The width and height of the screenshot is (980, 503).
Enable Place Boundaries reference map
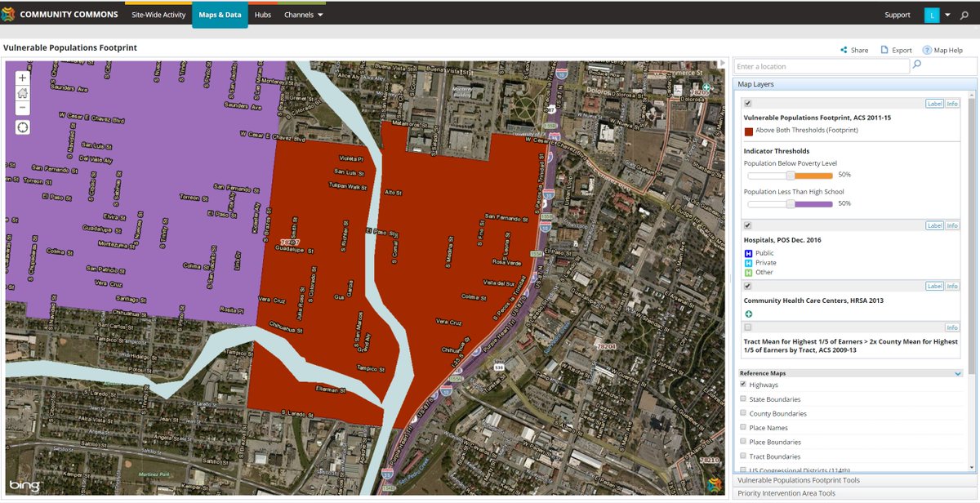[x=743, y=442]
